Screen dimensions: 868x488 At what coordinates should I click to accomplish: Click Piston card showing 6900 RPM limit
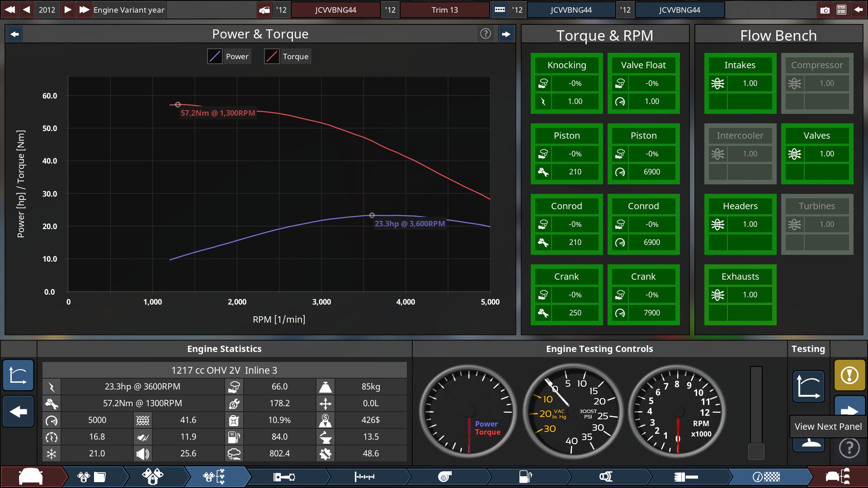[643, 154]
